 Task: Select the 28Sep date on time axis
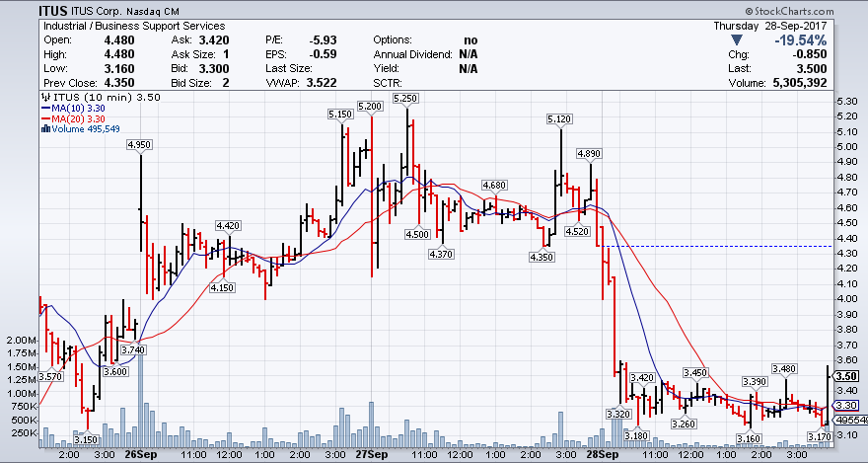coord(603,456)
